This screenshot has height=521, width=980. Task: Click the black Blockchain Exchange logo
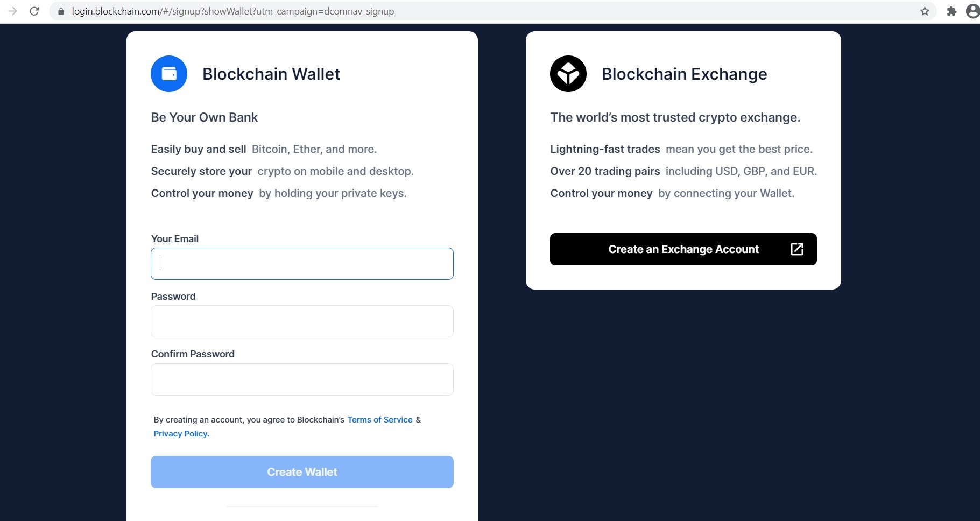(568, 74)
